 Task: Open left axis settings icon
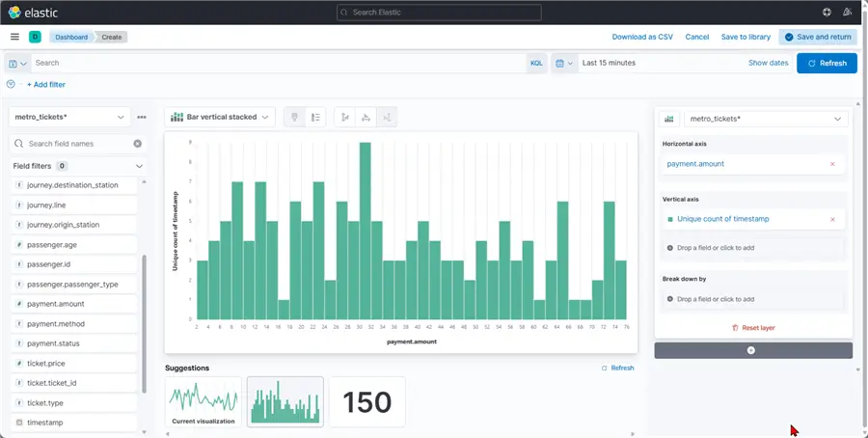click(x=345, y=118)
